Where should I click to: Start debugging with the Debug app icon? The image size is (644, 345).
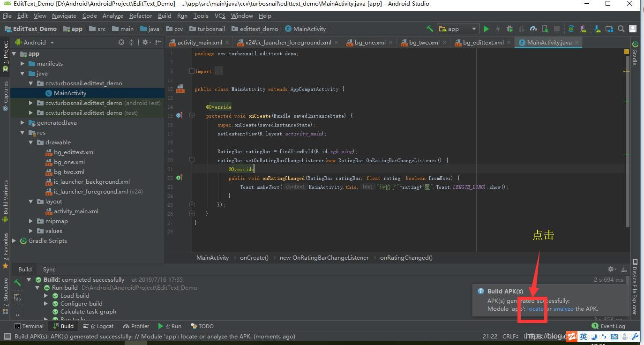click(509, 29)
